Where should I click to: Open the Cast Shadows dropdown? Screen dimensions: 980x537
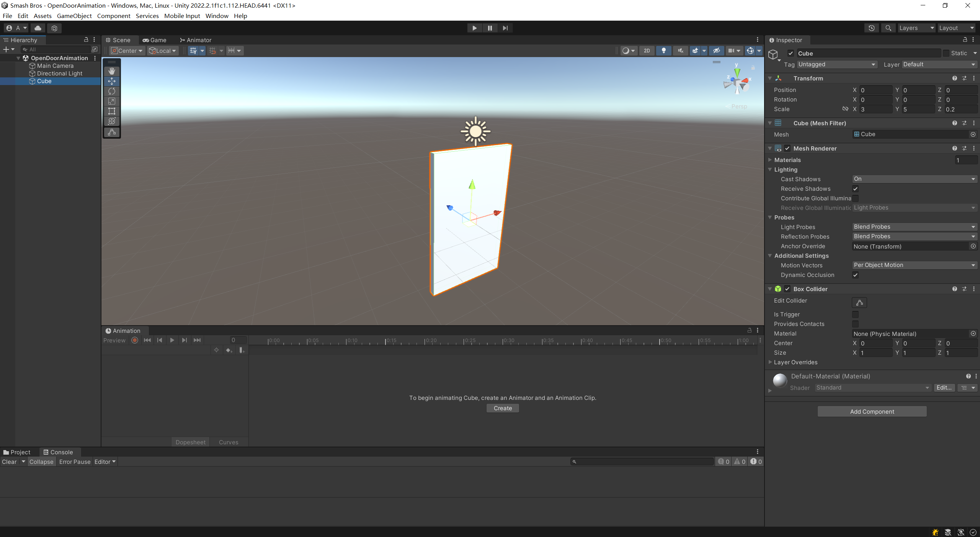(914, 179)
